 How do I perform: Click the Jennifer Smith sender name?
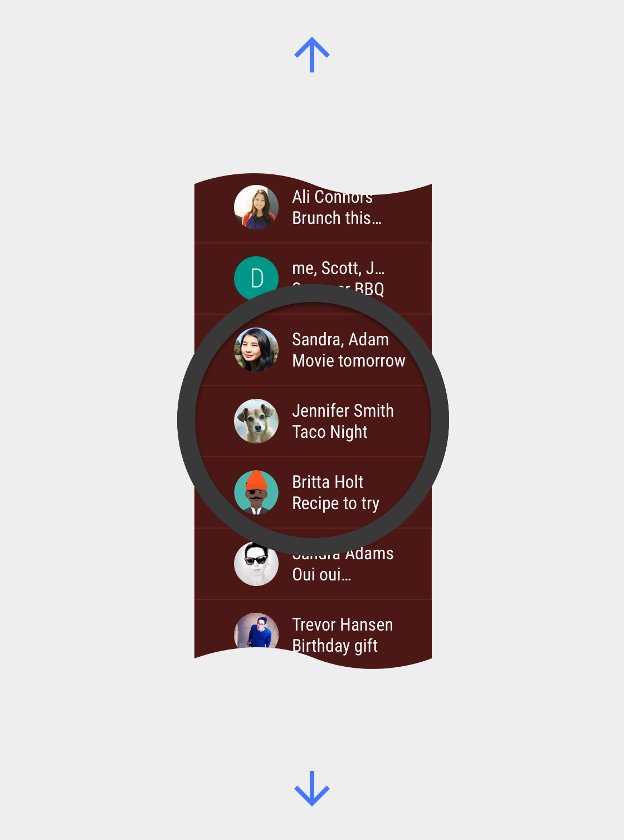coord(343,411)
